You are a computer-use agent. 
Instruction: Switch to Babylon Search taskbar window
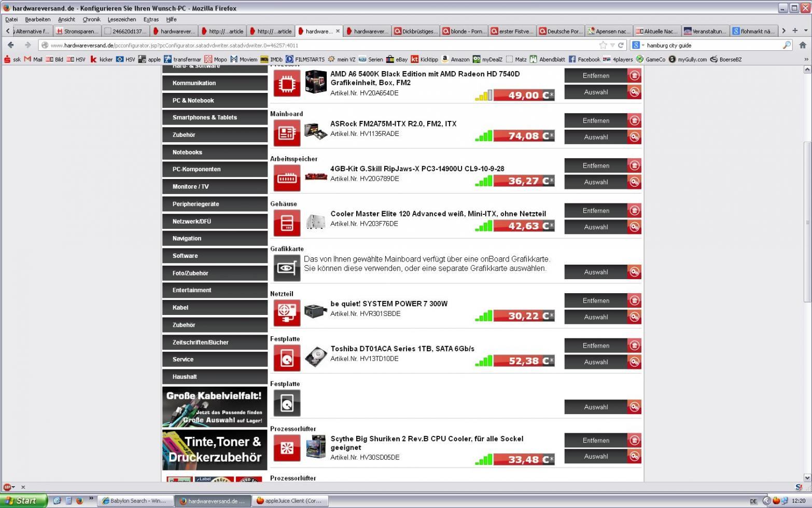[134, 501]
